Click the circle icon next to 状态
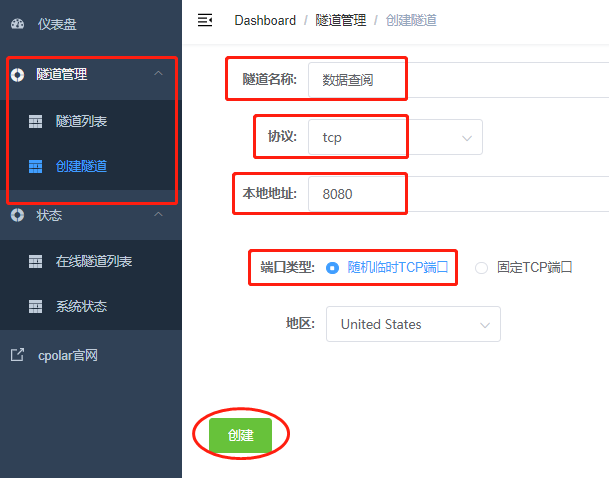Screen dimensions: 609x478 point(17,215)
